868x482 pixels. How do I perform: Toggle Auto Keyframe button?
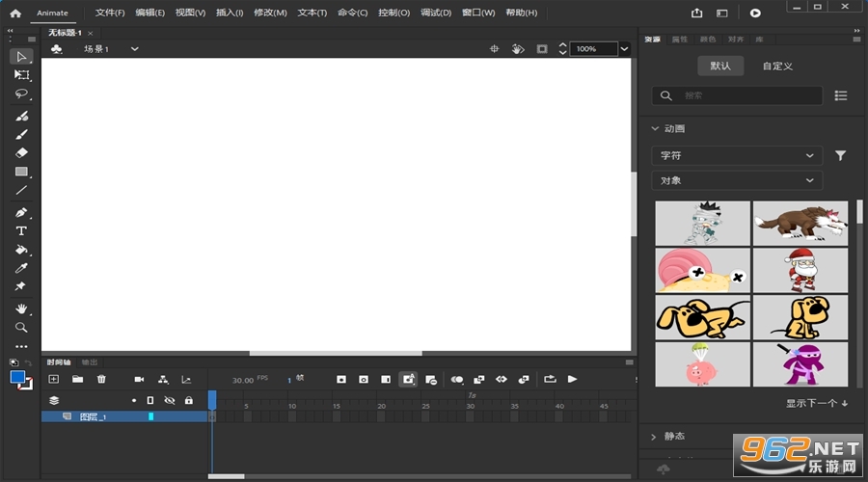coord(408,379)
